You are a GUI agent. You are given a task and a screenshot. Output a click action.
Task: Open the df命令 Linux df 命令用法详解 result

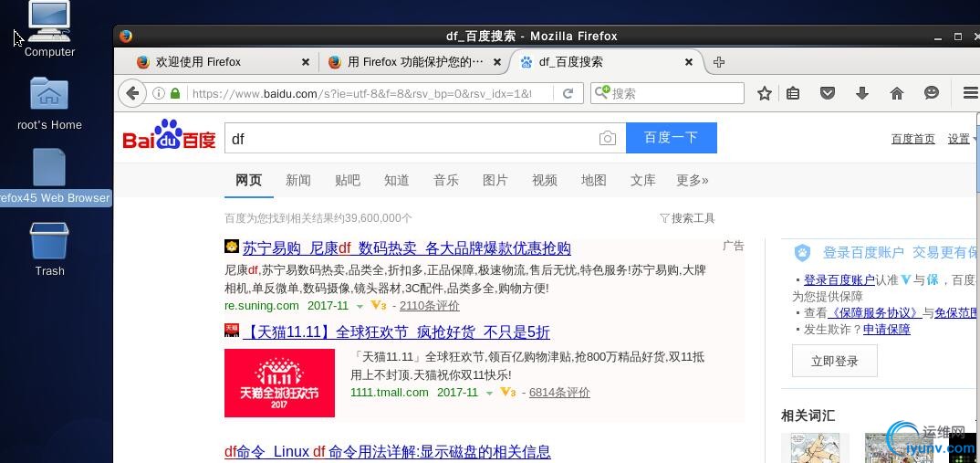tap(388, 451)
